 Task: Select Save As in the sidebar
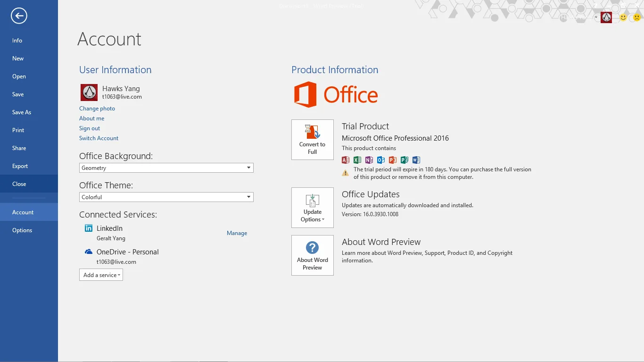coord(29,112)
